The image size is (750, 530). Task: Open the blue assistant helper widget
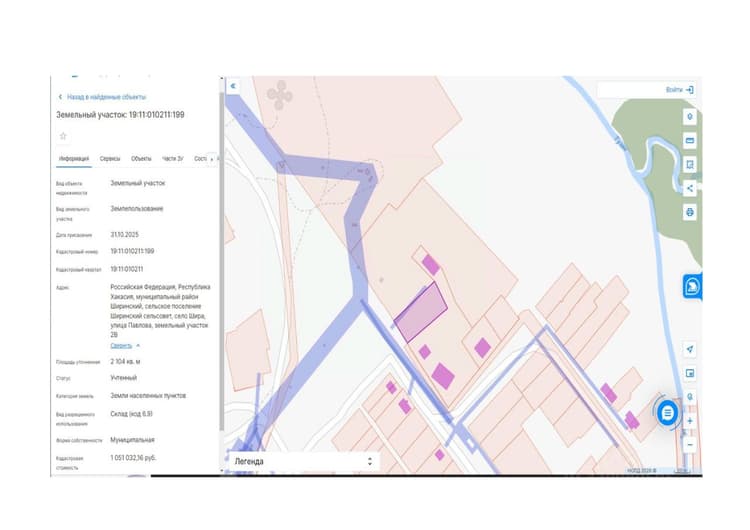(x=692, y=287)
